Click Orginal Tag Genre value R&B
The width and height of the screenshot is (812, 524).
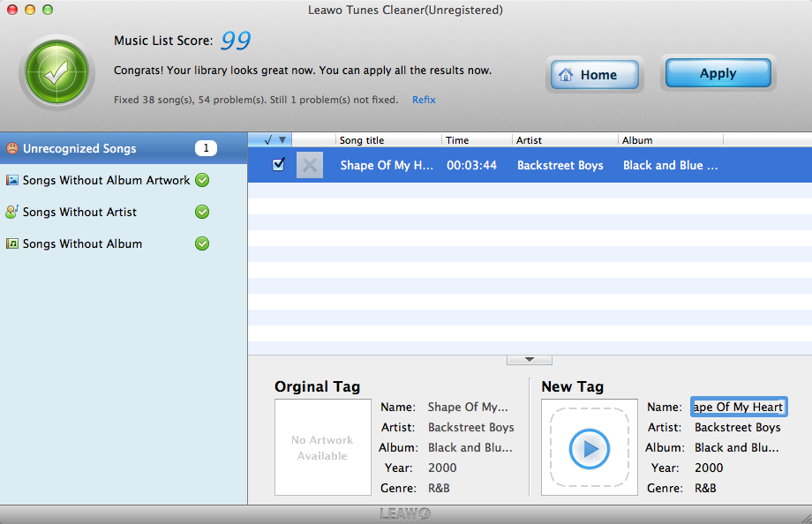click(439, 488)
